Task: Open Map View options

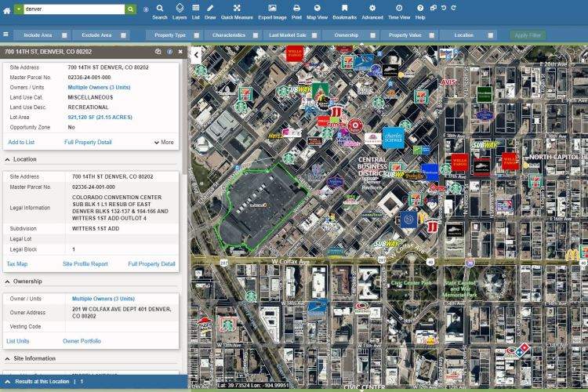Action: coord(317,12)
